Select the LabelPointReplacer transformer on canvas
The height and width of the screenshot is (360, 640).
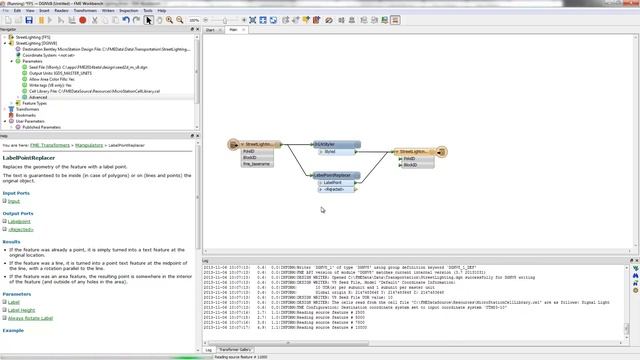pos(336,176)
